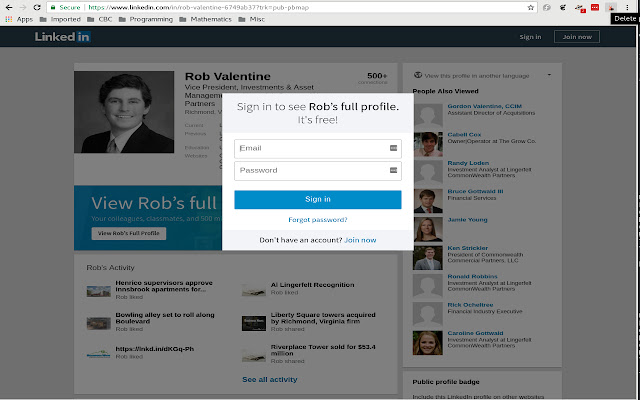640x400 pixels.
Task: Focus the Password input field
Action: click(x=318, y=171)
